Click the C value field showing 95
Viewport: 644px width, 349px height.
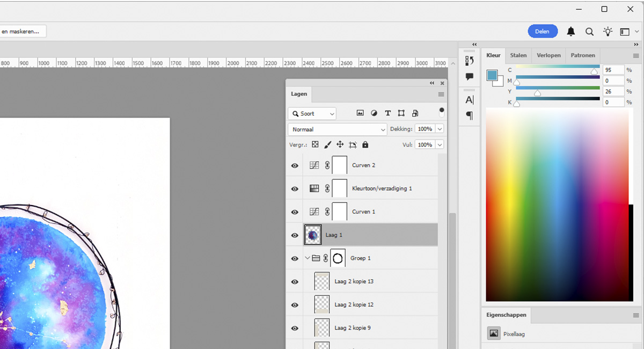613,70
